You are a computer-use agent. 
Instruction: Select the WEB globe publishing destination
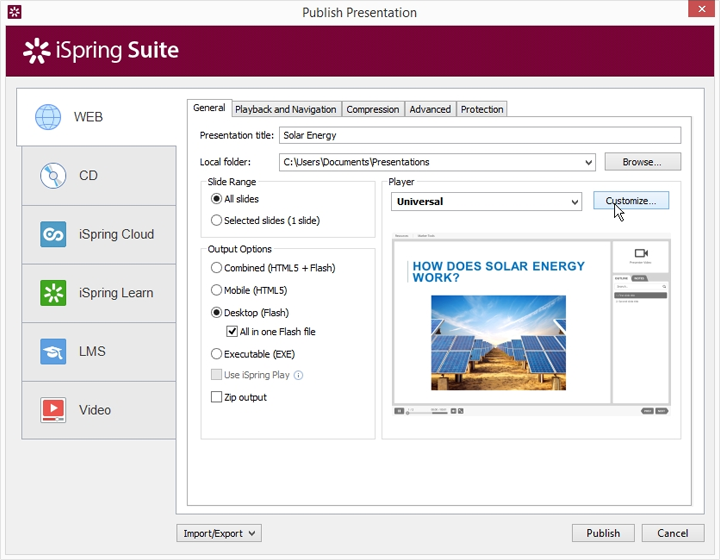(x=96, y=117)
